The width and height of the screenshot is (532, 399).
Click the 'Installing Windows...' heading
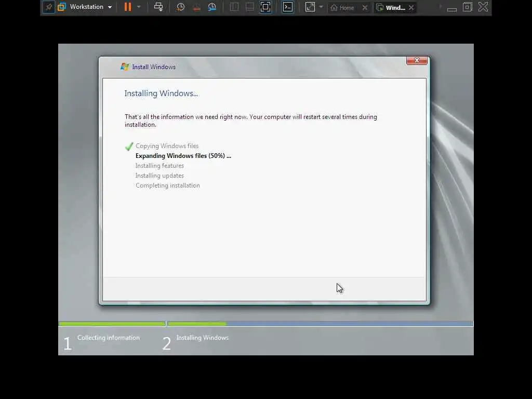[x=161, y=94]
